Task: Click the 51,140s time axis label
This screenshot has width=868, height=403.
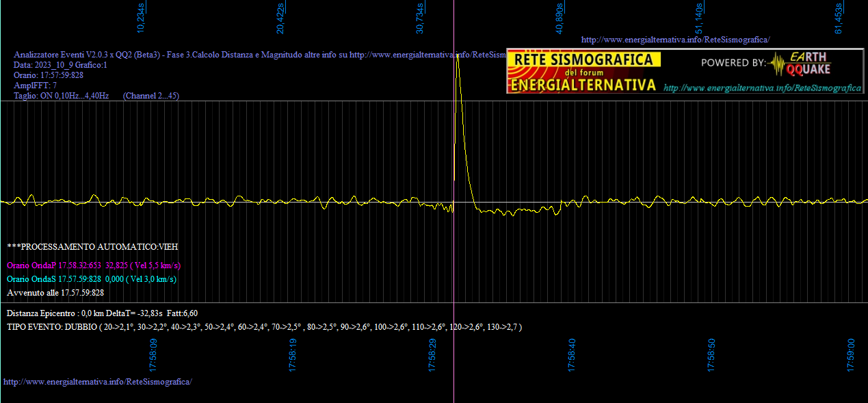Action: click(x=699, y=18)
